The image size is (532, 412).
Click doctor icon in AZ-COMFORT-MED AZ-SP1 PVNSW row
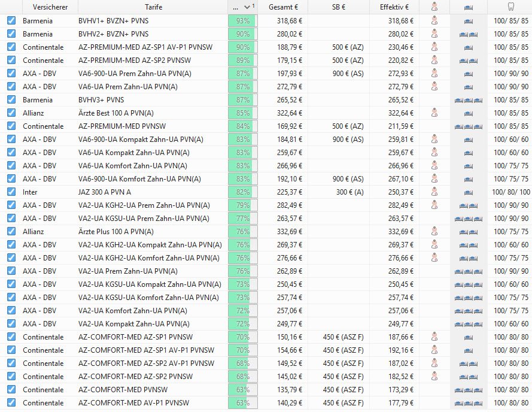[x=434, y=337]
